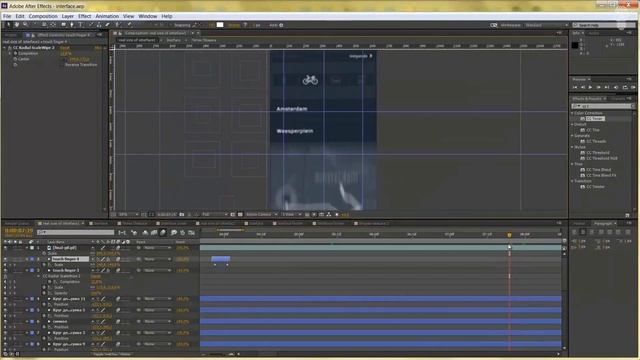The height and width of the screenshot is (360, 640).
Task: Collapse the Distort effects category
Action: [x=572, y=124]
